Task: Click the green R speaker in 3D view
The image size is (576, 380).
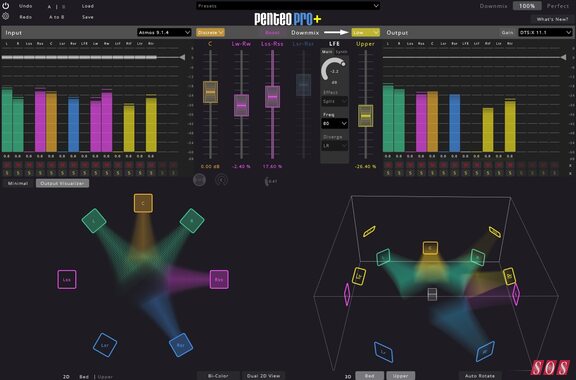Action: pos(478,257)
